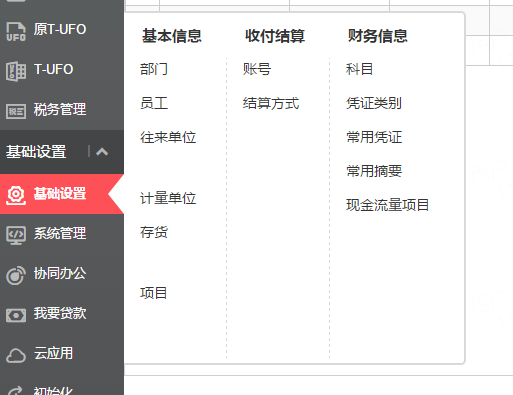The width and height of the screenshot is (513, 395).
Task: Open 现金流量项目 link
Action: tap(387, 205)
